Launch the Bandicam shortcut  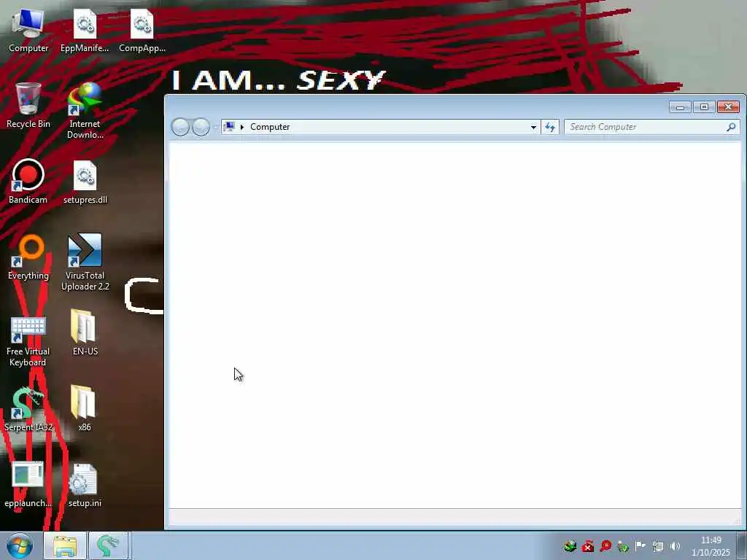click(x=28, y=182)
